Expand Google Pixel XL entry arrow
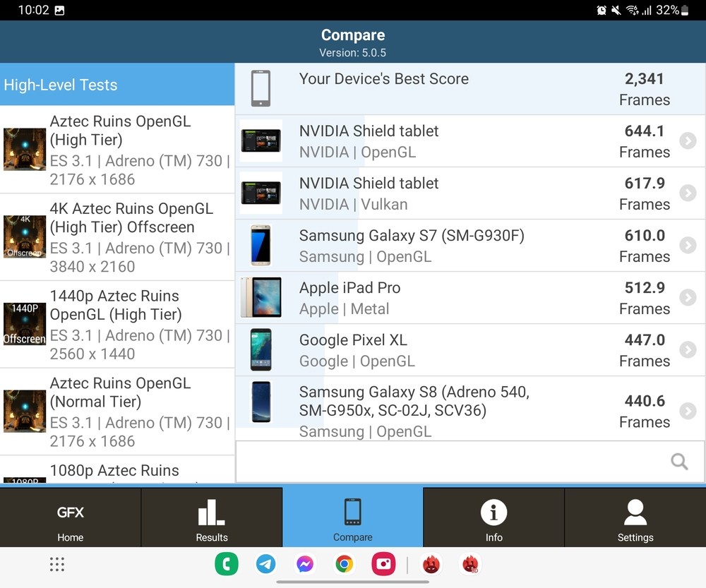 click(x=688, y=350)
